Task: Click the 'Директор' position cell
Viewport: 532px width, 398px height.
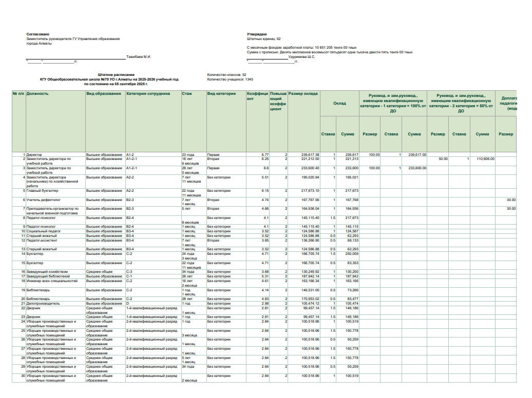Action: tap(34, 154)
